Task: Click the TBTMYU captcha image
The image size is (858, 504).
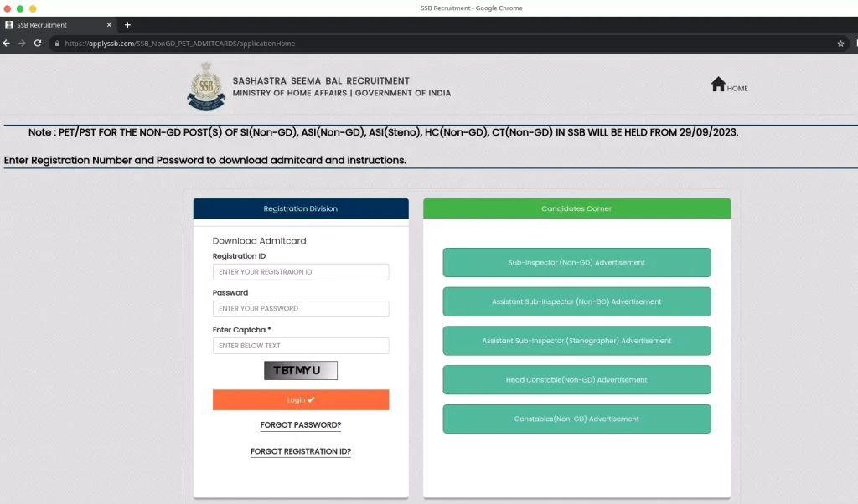Action: (x=301, y=371)
